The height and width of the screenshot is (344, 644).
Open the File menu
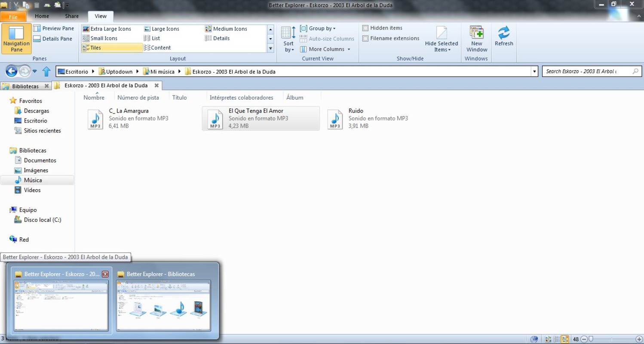point(13,17)
